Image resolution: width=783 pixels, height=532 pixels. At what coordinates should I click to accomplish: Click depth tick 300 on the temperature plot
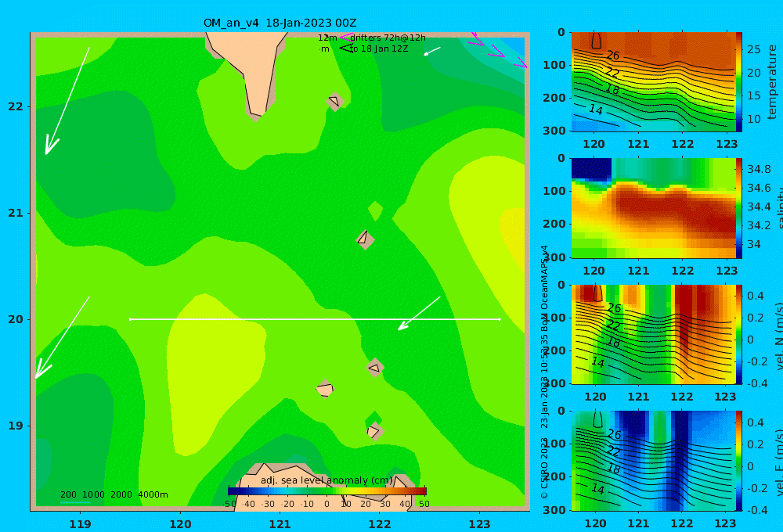click(x=554, y=131)
